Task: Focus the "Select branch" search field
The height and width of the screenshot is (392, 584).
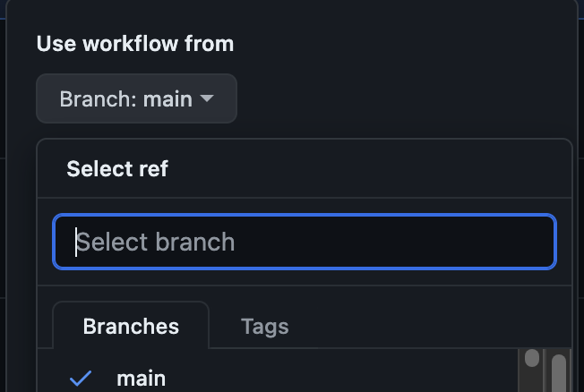Action: point(305,242)
